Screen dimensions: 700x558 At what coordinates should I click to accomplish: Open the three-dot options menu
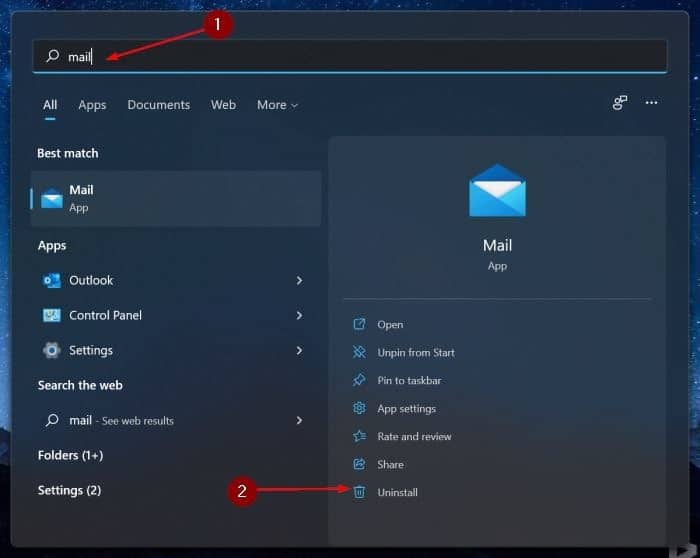pyautogui.click(x=651, y=103)
